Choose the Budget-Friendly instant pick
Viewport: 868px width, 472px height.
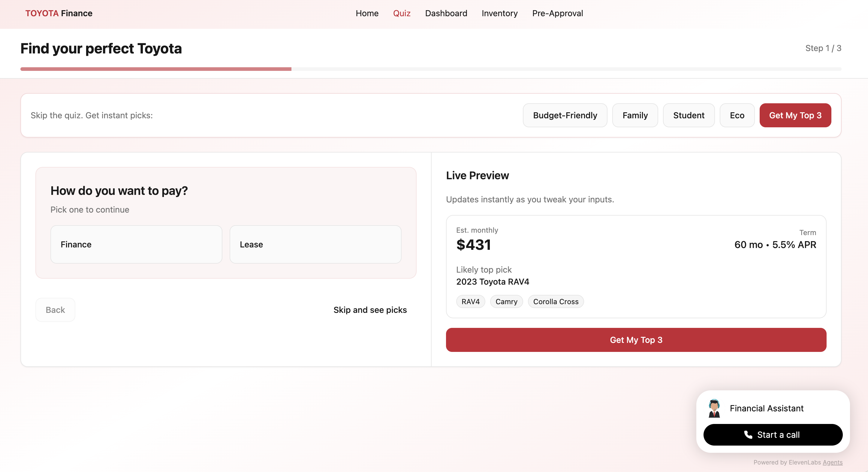[565, 115]
